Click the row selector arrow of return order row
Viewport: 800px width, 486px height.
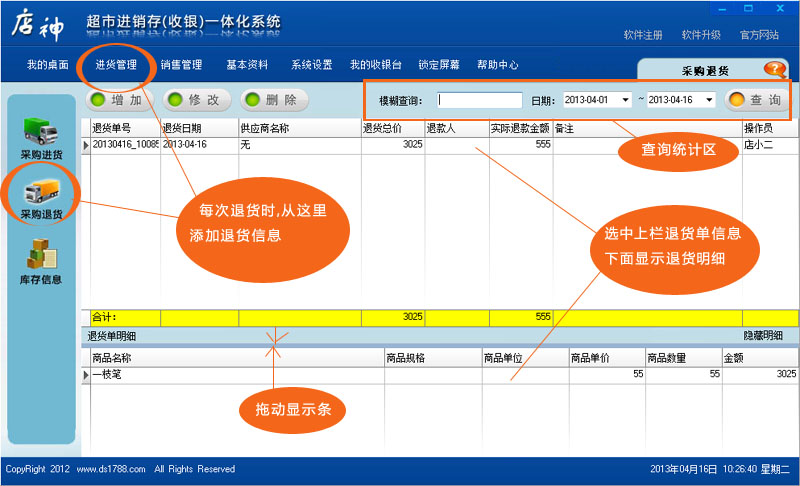[86, 145]
